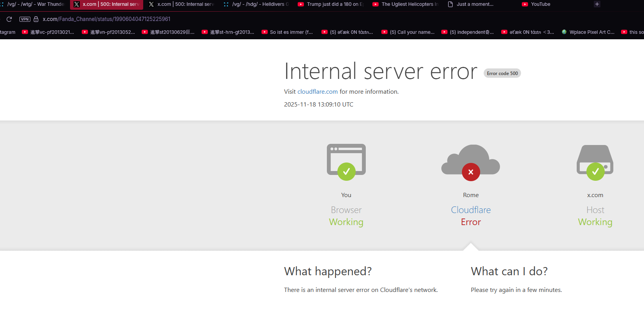Screen dimensions: 644x311
Task: Click the blue 'Cloudflare' link under Rome
Action: point(471,210)
